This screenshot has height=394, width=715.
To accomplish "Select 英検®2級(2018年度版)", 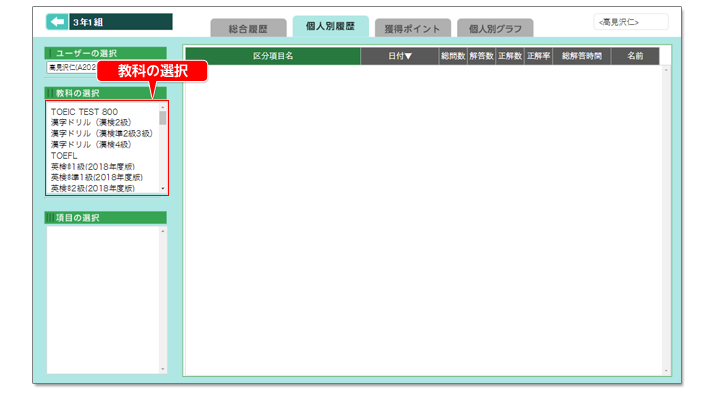I will point(93,188).
